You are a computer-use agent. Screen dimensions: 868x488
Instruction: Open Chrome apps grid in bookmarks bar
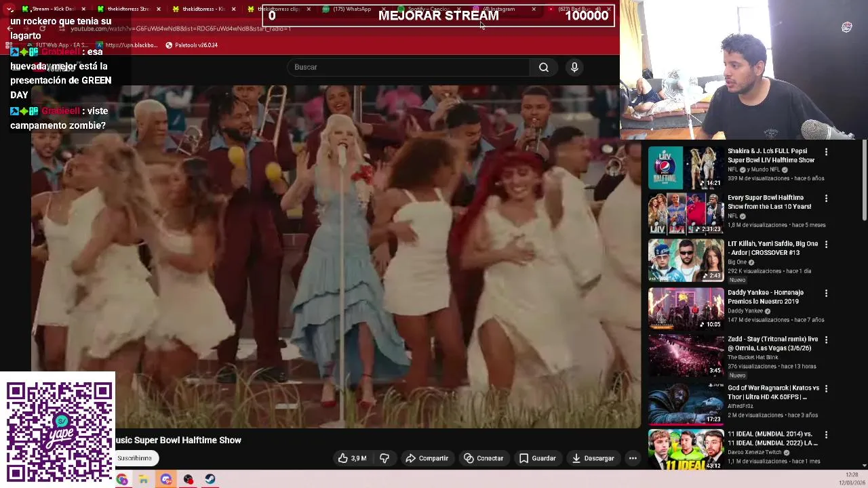9,45
